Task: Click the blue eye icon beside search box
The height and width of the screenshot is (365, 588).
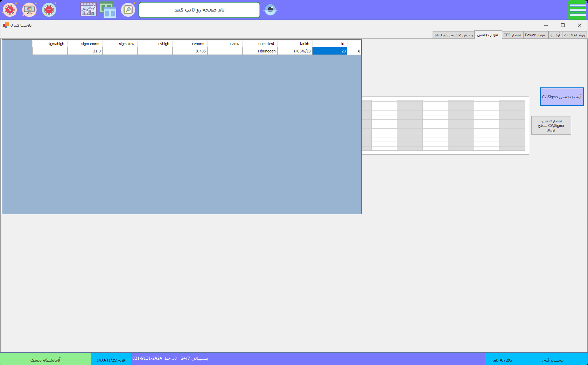Action: pyautogui.click(x=270, y=10)
